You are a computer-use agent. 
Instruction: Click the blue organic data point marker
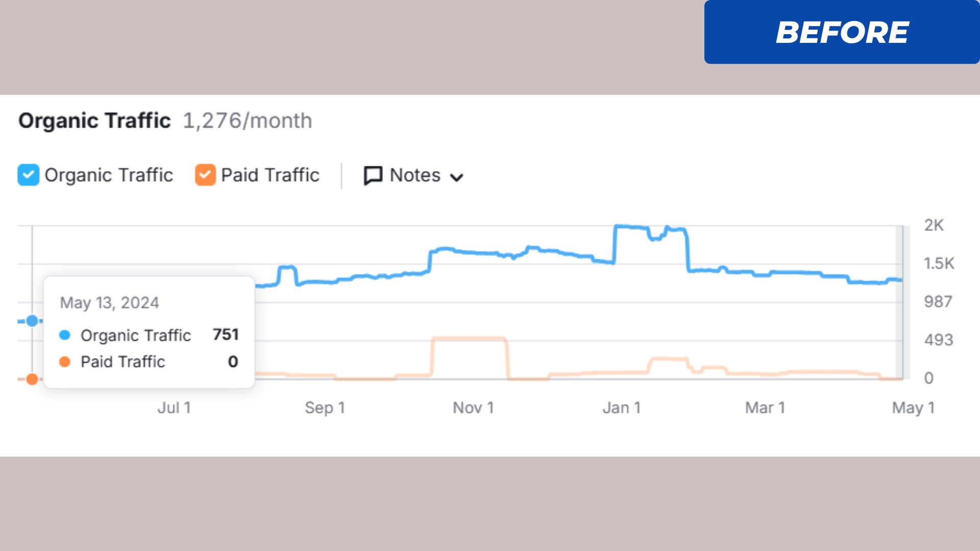coord(32,321)
